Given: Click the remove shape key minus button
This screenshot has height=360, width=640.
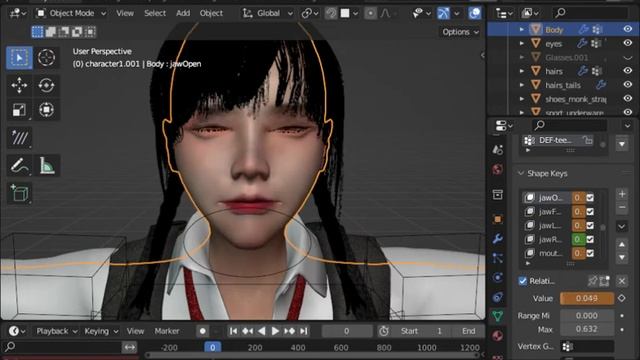Looking at the screenshot, I should 622,208.
